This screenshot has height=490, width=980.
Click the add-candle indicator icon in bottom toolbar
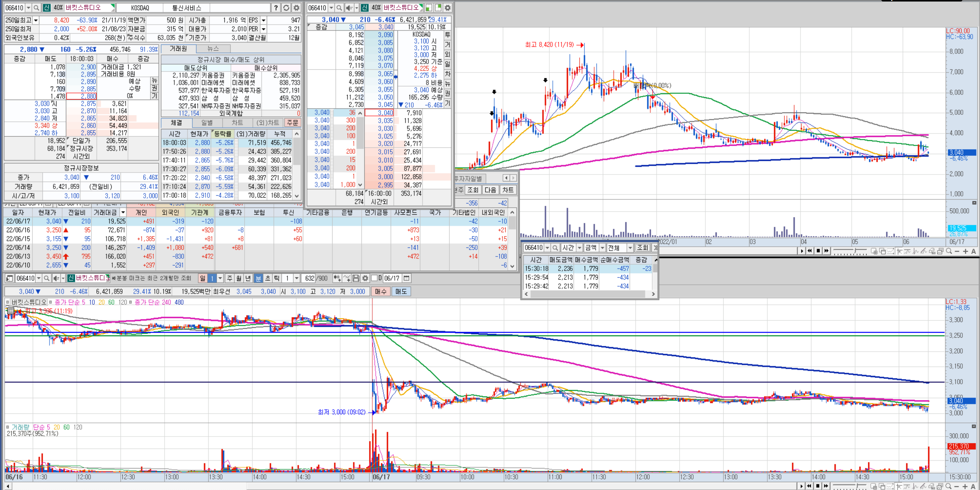click(x=337, y=278)
